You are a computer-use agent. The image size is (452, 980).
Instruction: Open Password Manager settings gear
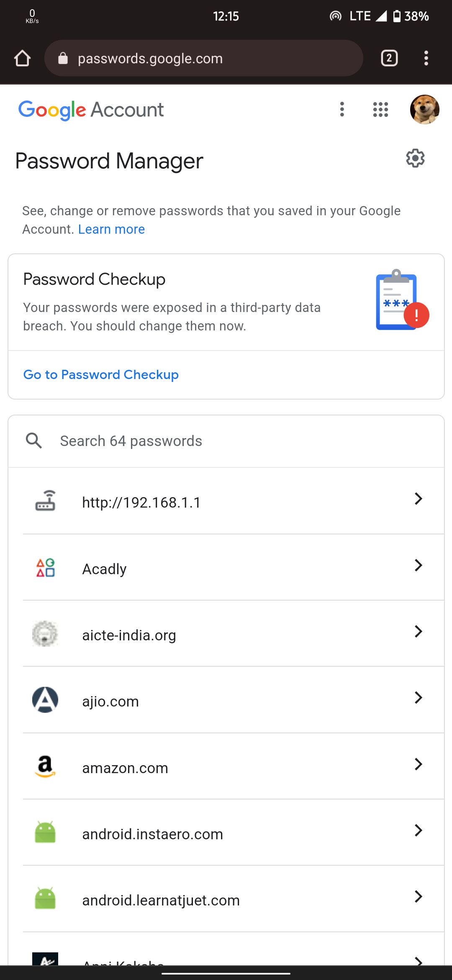pyautogui.click(x=415, y=159)
